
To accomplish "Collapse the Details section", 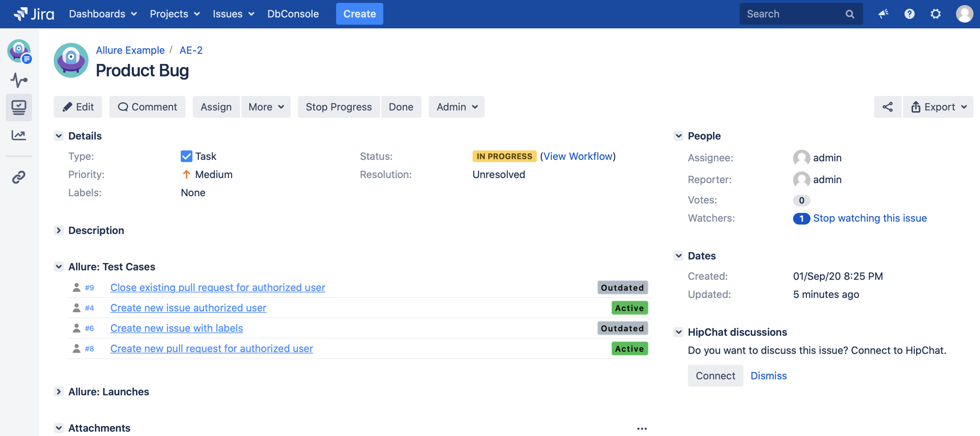I will tap(59, 136).
